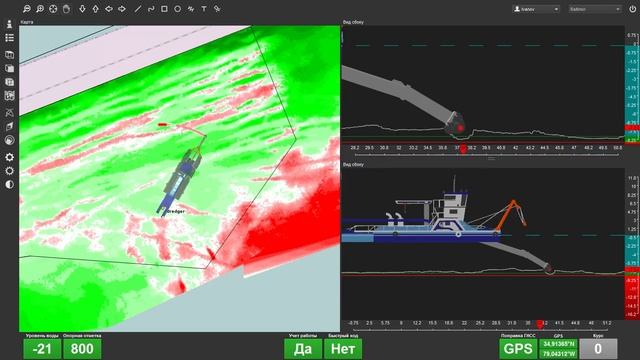This screenshot has height=360, width=640.
Task: Click the cutter head in upper side view
Action: click(x=456, y=124)
